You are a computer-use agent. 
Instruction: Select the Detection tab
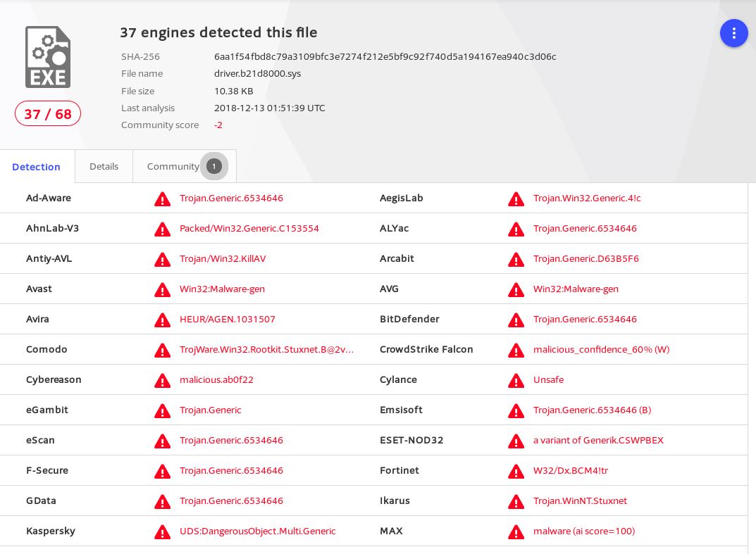36,167
